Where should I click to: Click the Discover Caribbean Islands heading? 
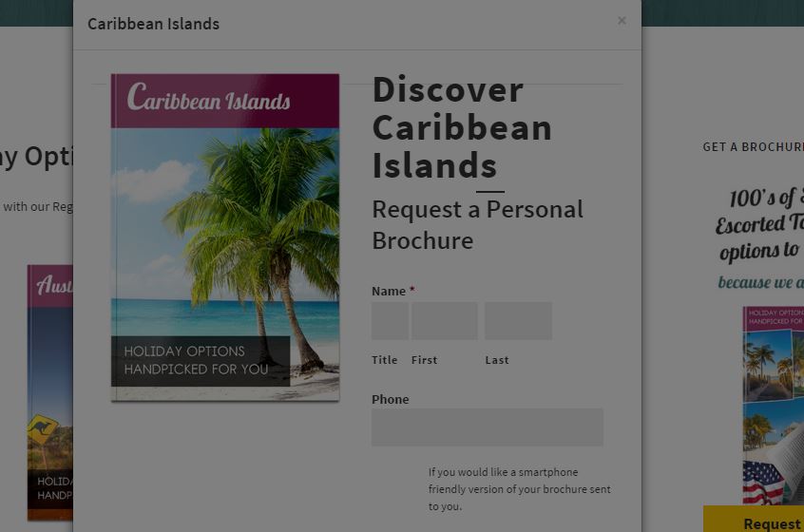(x=462, y=127)
